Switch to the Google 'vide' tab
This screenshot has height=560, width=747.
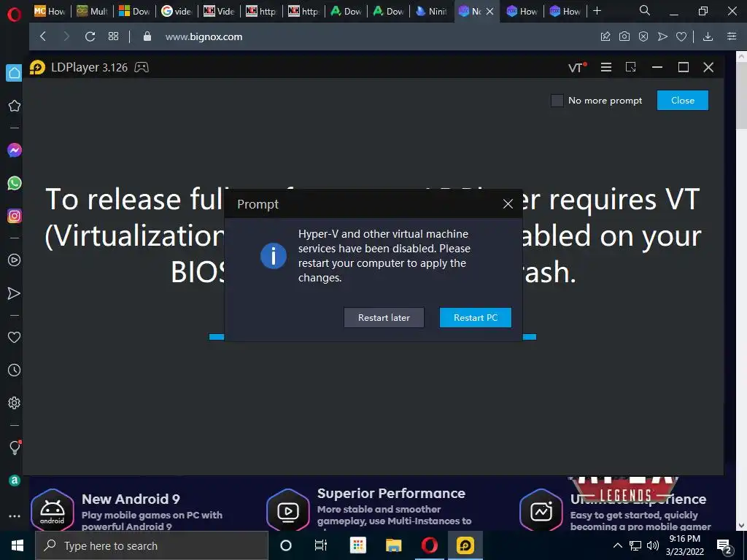[x=177, y=11]
